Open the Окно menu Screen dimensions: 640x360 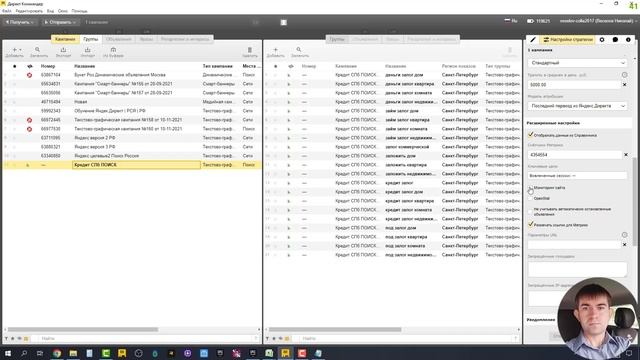63,11
